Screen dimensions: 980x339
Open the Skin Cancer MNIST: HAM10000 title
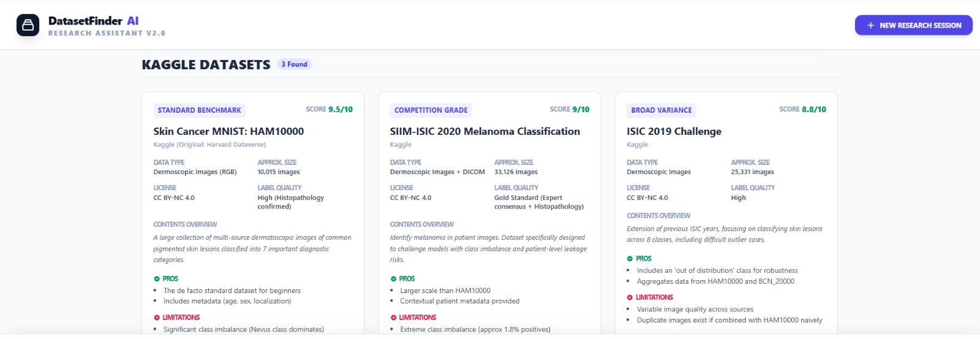tap(228, 131)
